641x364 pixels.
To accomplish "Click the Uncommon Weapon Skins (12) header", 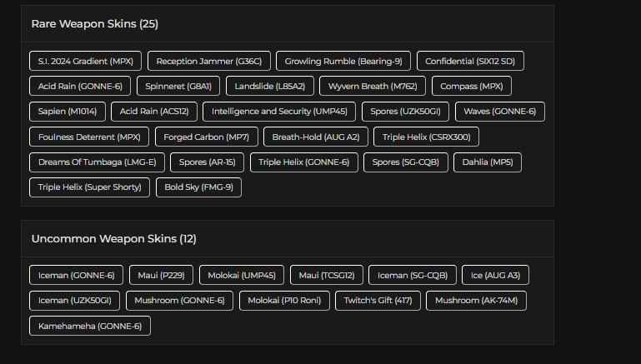I will tap(114, 239).
